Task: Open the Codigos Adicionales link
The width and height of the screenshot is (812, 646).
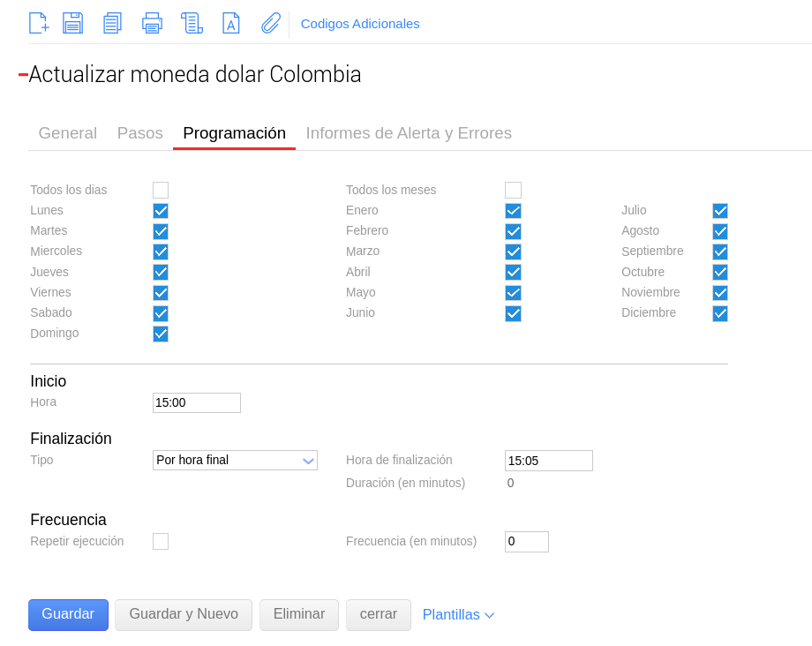Action: tap(360, 24)
